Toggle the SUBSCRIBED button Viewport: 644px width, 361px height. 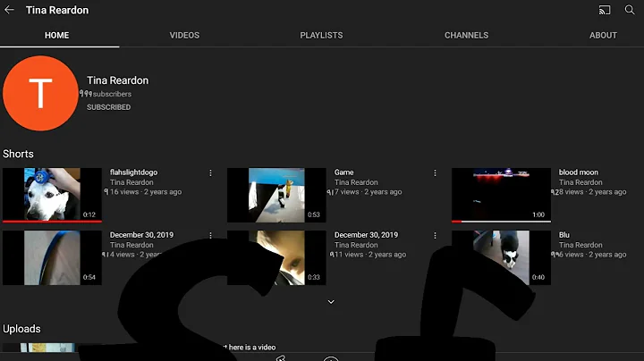pyautogui.click(x=108, y=107)
